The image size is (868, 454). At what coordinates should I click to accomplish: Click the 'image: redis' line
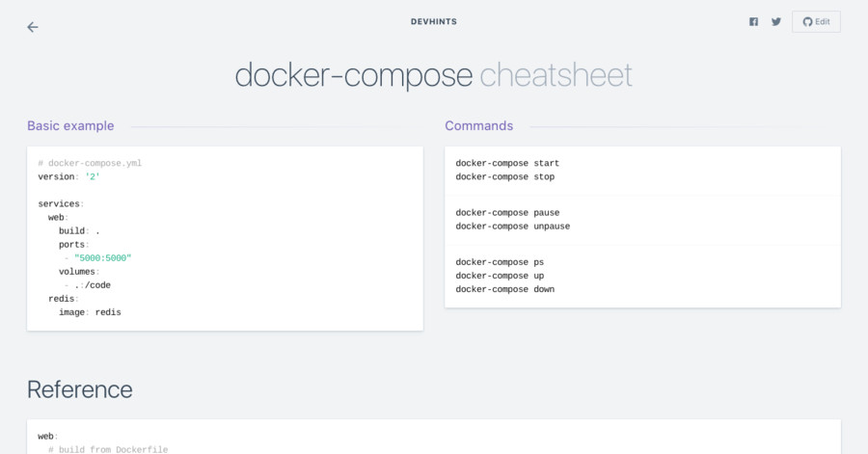pos(90,312)
